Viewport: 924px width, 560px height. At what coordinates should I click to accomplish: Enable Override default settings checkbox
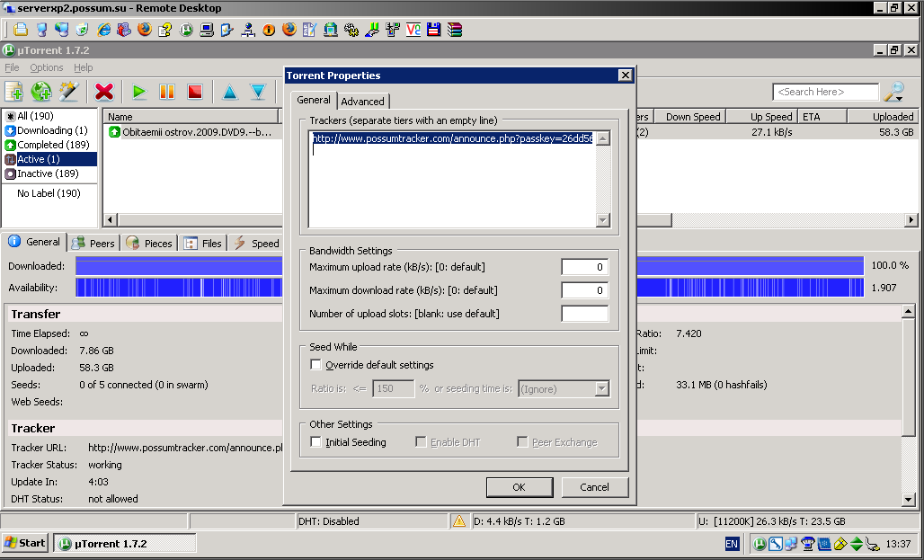[x=315, y=365]
